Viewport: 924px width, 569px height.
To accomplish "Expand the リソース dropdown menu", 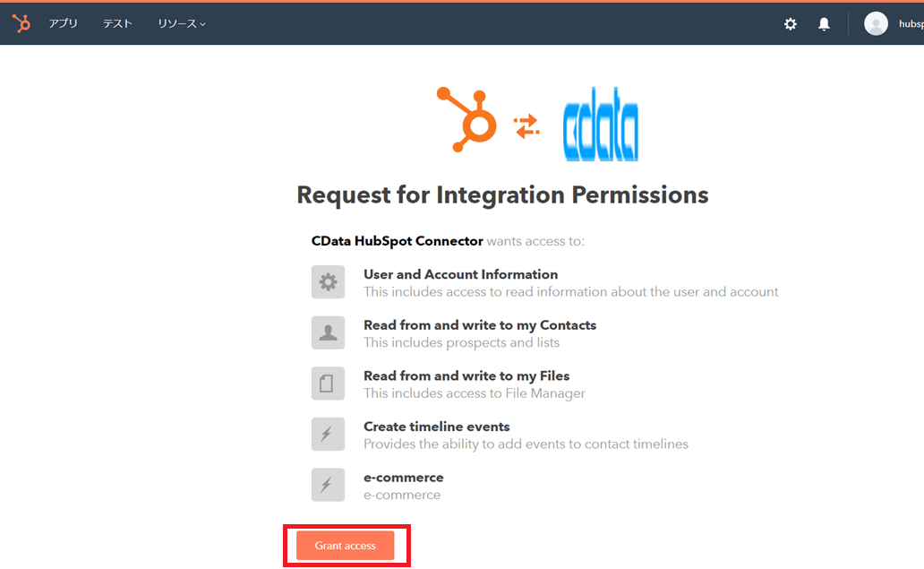I will point(182,24).
